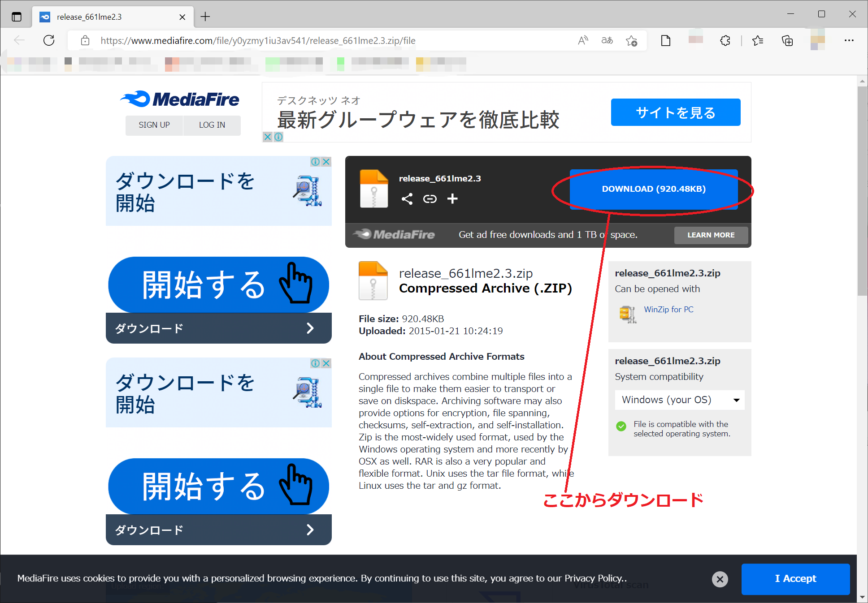Open the Windows (your OS) dropdown
The image size is (868, 603).
(680, 400)
